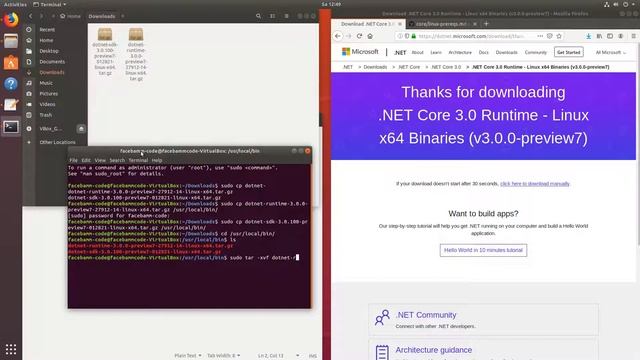Select Home in the Files sidebar

(x=46, y=40)
